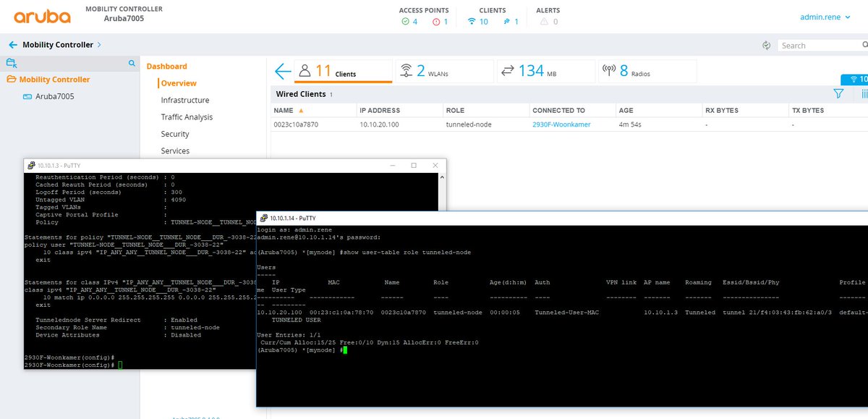Screen dimensions: 868x419
Task: Click the alerts warning triangle icon
Action: click(x=545, y=22)
